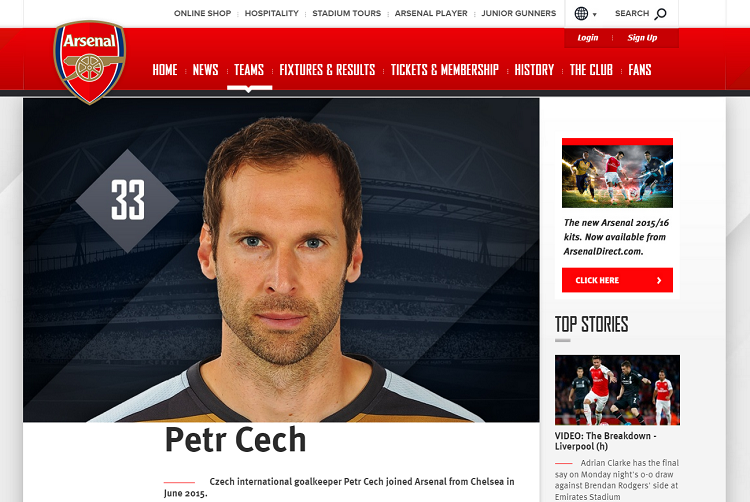This screenshot has height=502, width=750.
Task: Click the Arsenal crest logo
Action: pyautogui.click(x=89, y=62)
